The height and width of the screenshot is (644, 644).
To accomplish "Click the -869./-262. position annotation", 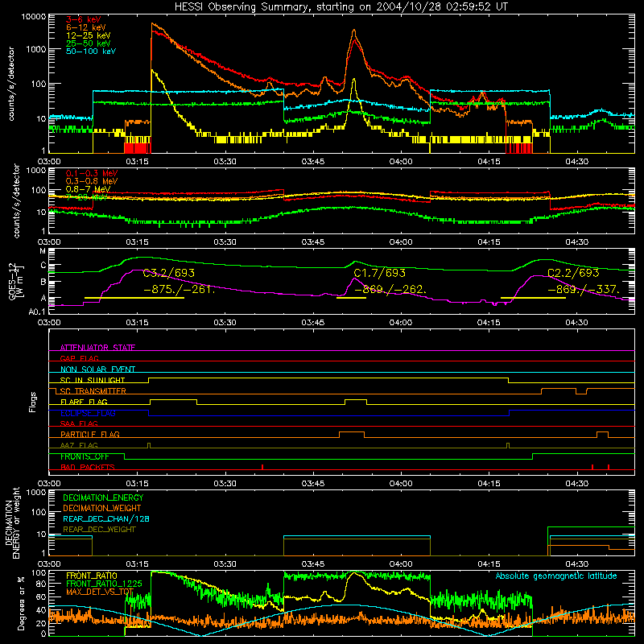I will point(390,289).
